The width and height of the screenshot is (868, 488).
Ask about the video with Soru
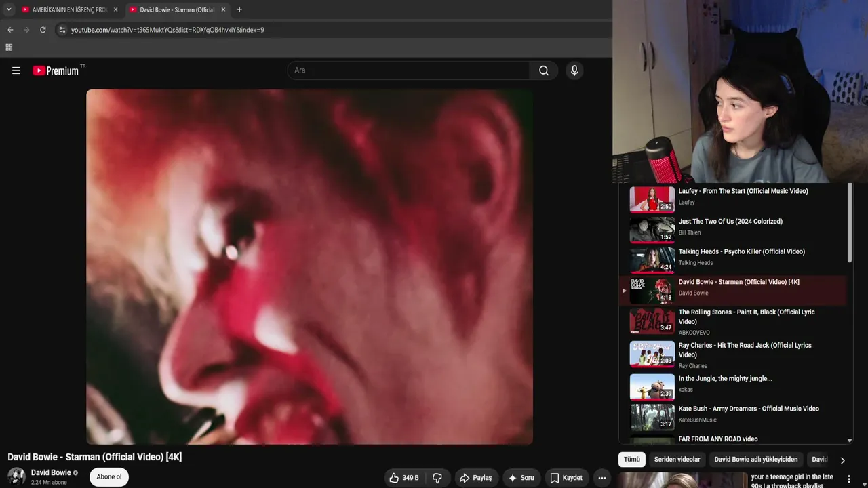521,478
